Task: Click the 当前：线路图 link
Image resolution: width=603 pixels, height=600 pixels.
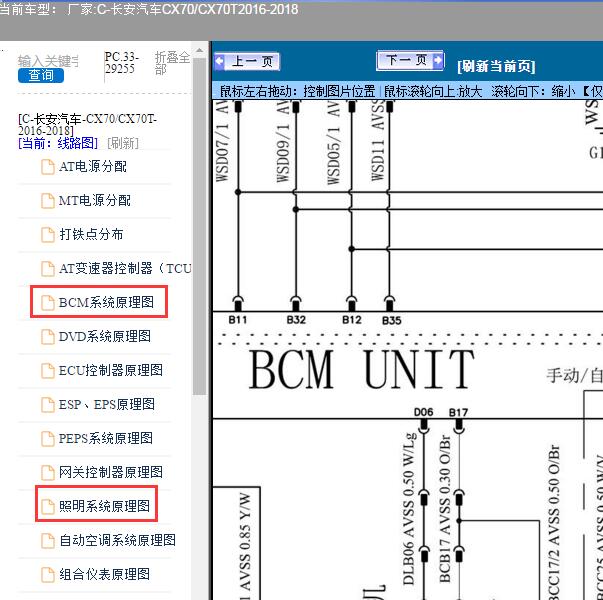Action: pos(58,143)
